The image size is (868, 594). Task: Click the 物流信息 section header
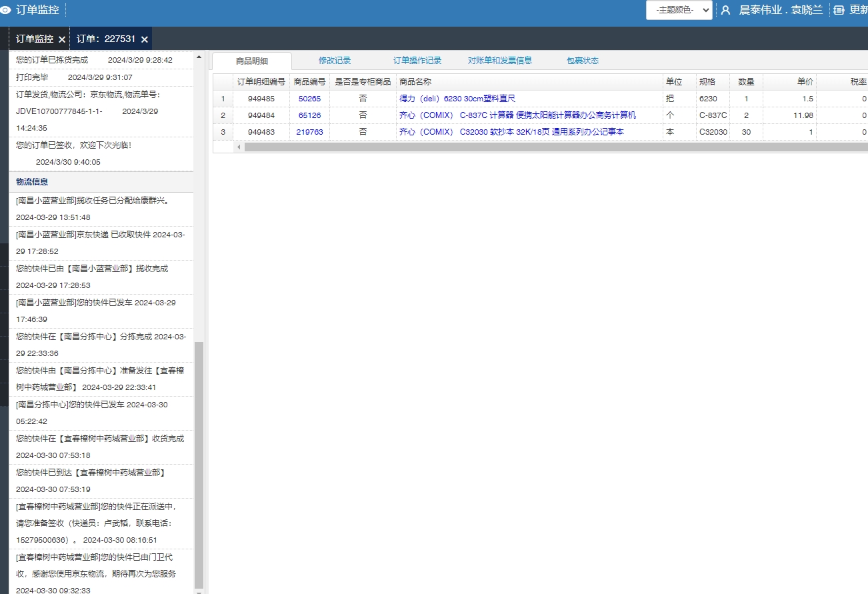pos(101,182)
